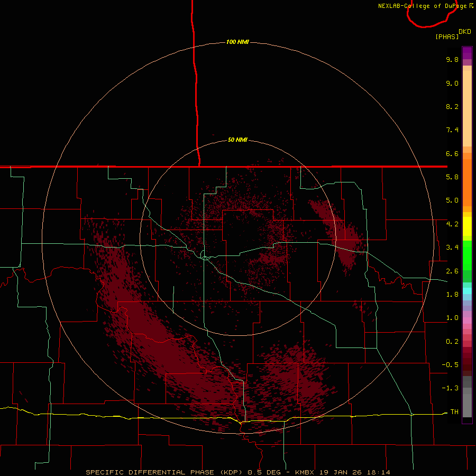Click the bright green segment of the color bar
Image resolution: width=476 pixels, height=476 pixels.
[x=467, y=255]
